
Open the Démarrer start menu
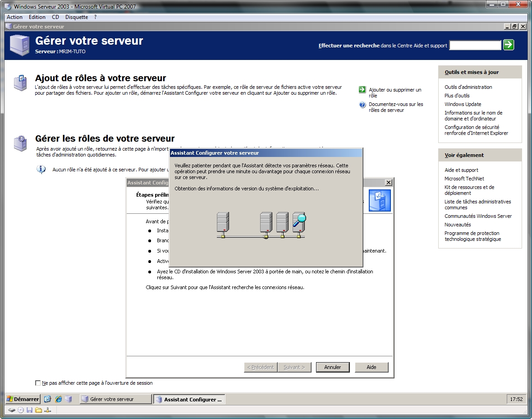23,399
